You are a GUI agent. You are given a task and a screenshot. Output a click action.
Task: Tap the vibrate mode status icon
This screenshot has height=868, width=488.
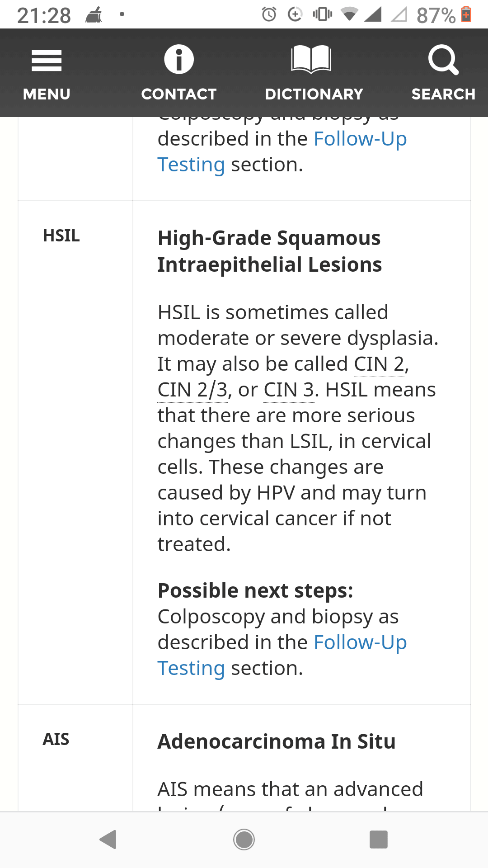(x=322, y=14)
